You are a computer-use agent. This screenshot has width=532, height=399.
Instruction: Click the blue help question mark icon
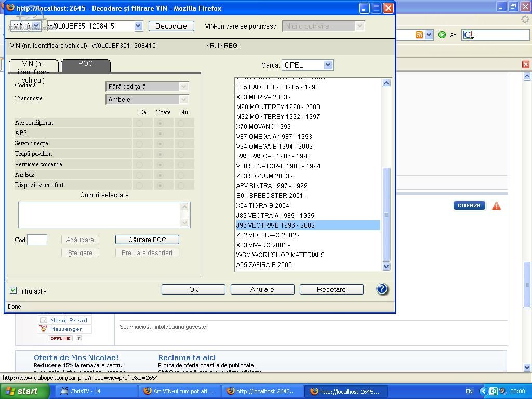pos(382,289)
